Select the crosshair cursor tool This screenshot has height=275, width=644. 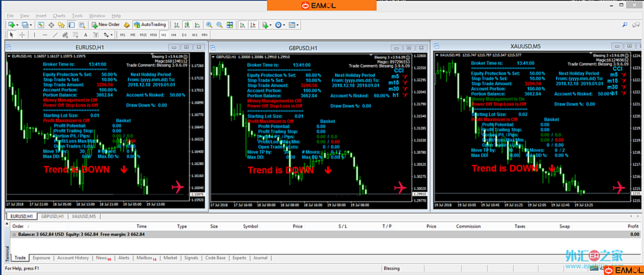[22, 35]
